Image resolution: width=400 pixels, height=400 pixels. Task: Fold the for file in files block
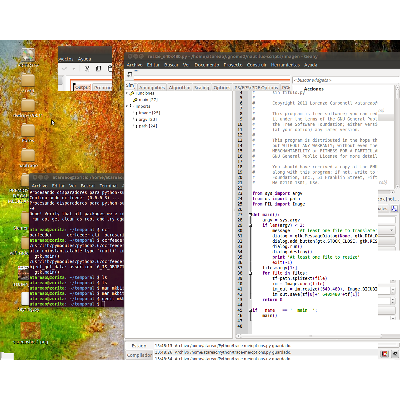(250, 273)
